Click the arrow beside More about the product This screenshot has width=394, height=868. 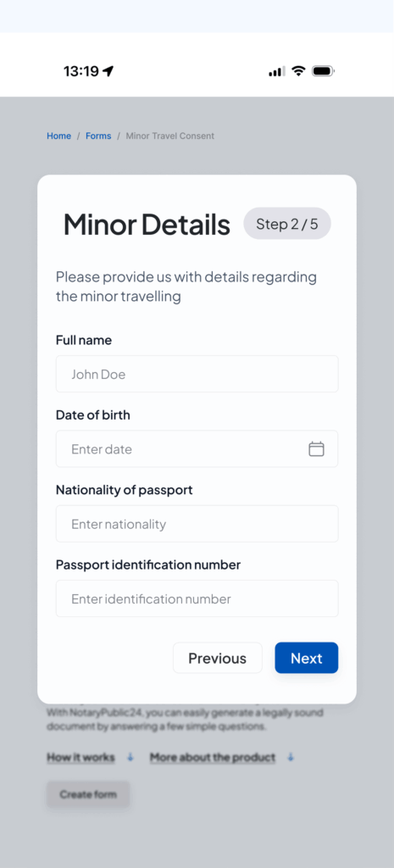click(291, 757)
